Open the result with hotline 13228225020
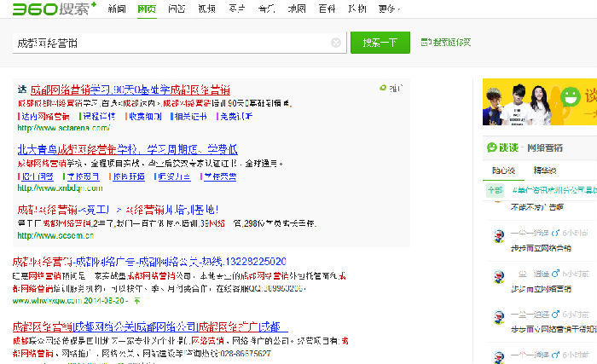 pyautogui.click(x=149, y=262)
